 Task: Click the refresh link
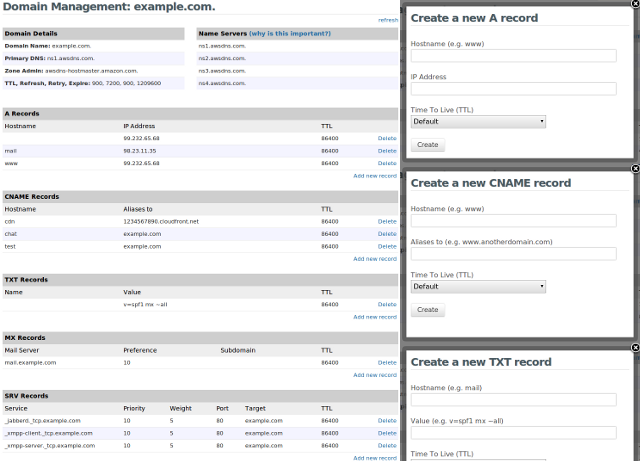(387, 20)
